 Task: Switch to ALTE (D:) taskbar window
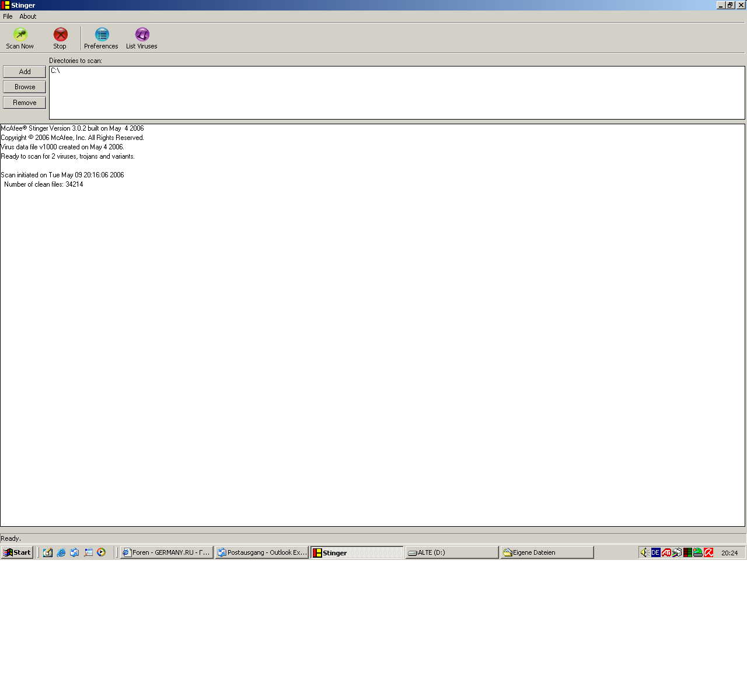[x=452, y=552]
